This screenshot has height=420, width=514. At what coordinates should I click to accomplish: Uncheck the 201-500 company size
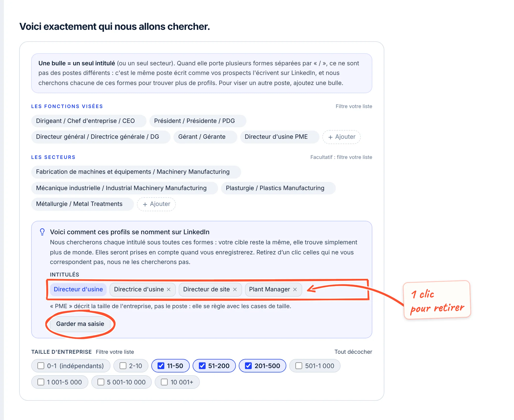click(x=248, y=366)
